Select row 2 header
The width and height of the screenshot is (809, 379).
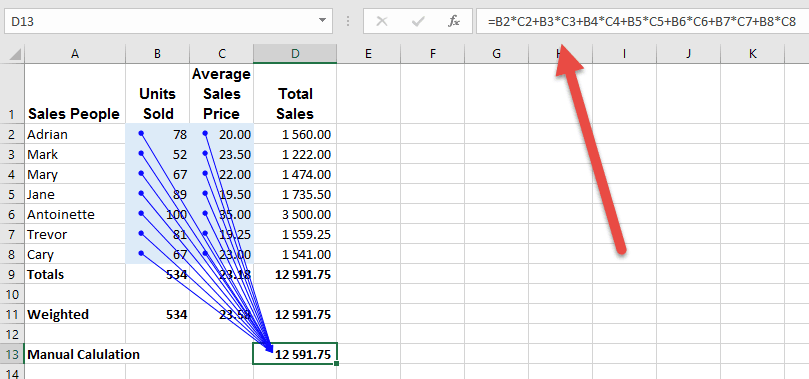12,134
